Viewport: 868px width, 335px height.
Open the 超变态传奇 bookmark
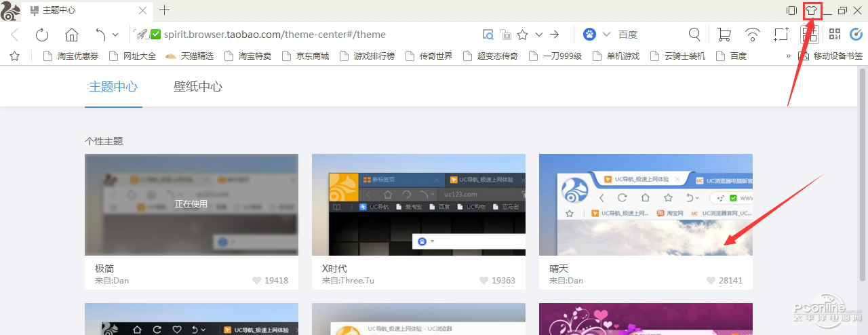point(490,56)
